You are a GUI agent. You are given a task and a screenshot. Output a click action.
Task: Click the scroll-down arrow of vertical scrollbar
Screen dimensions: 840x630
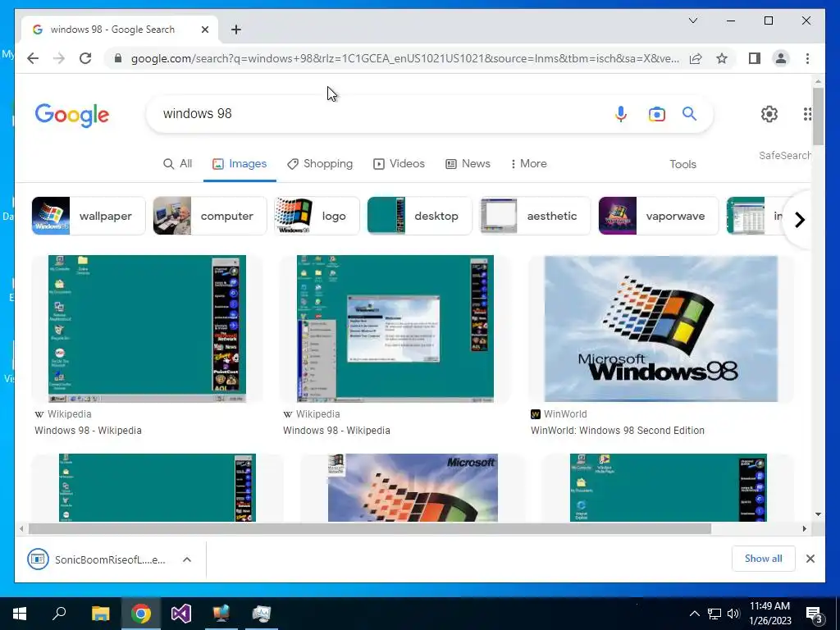click(818, 514)
